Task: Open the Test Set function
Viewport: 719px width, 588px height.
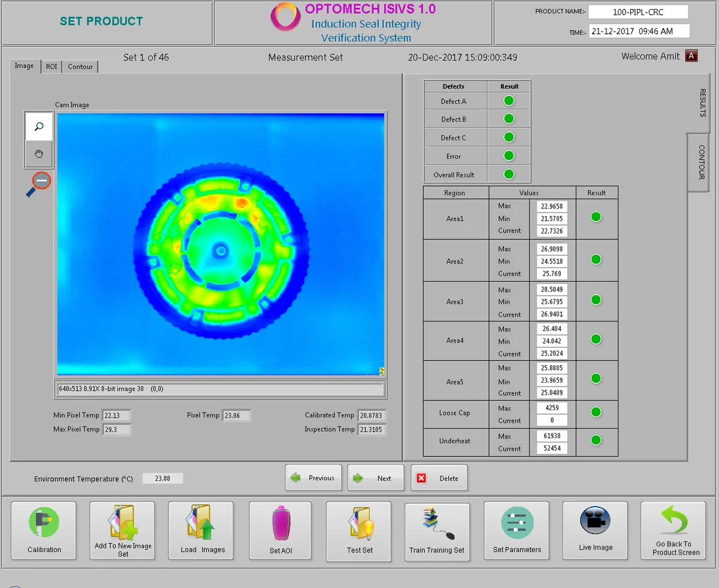Action: tap(358, 531)
